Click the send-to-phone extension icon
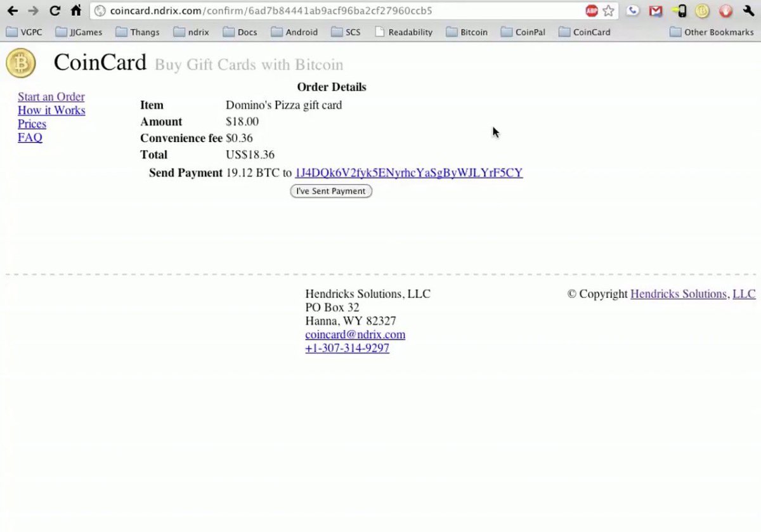This screenshot has height=532, width=761. click(x=679, y=11)
